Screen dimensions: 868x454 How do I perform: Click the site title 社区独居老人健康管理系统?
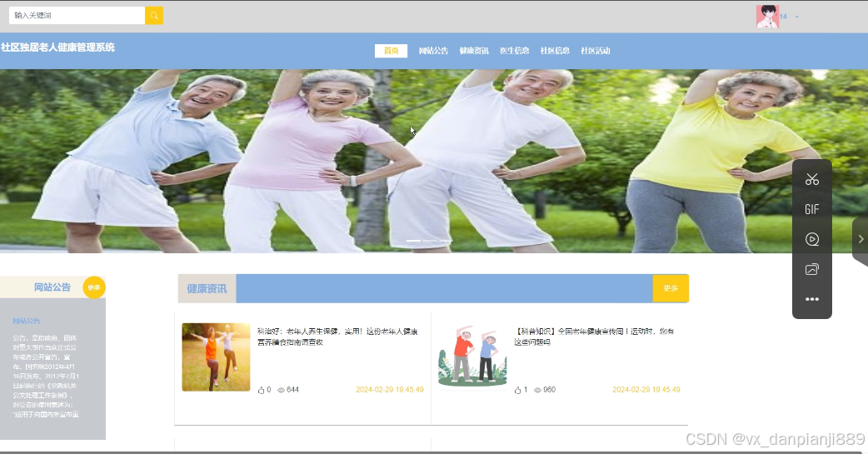coord(57,47)
